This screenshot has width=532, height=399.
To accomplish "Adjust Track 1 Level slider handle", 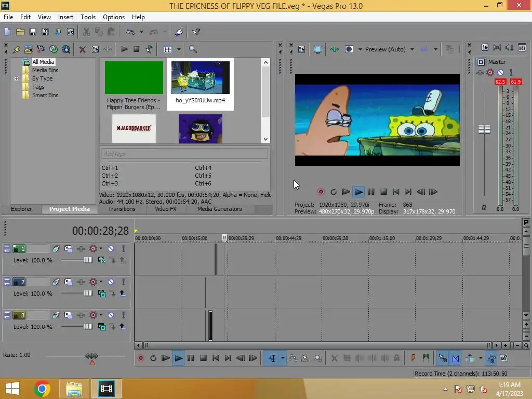I will (87, 260).
